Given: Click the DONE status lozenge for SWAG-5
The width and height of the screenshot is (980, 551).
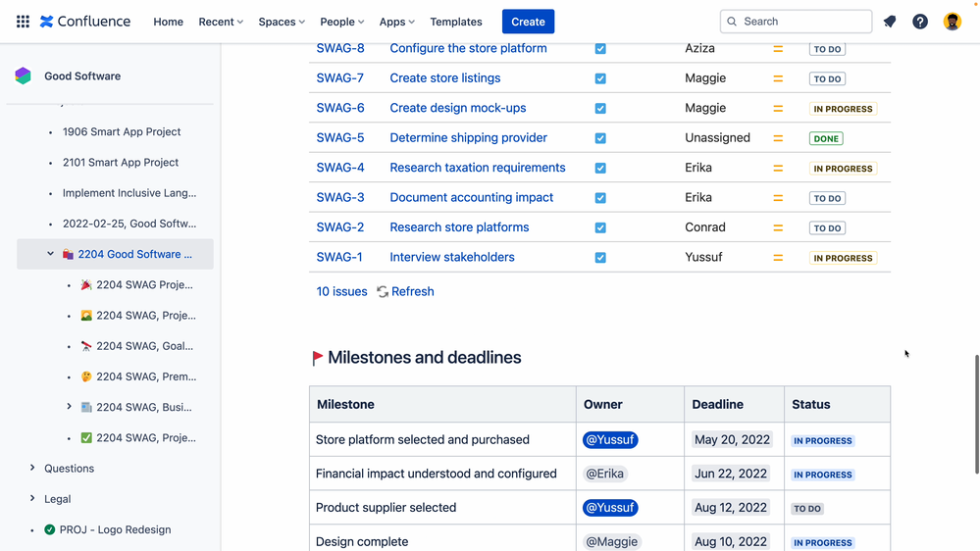Looking at the screenshot, I should coord(826,138).
